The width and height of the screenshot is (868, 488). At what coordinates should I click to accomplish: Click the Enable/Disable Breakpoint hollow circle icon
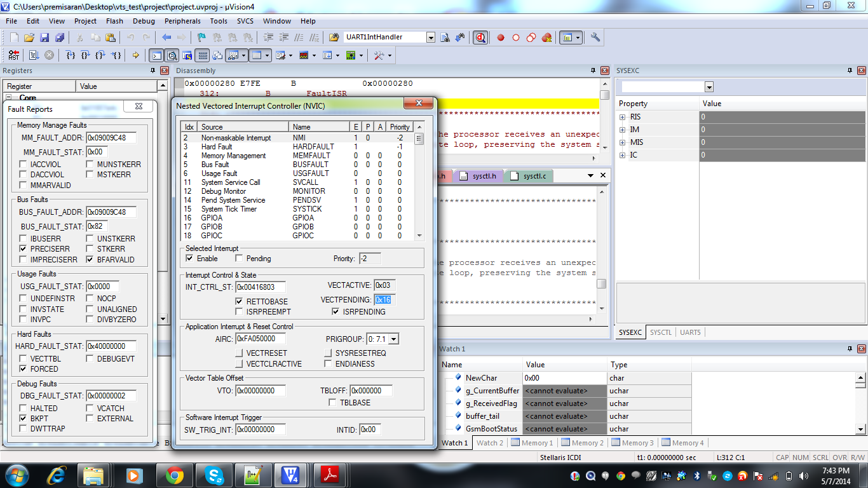point(515,37)
